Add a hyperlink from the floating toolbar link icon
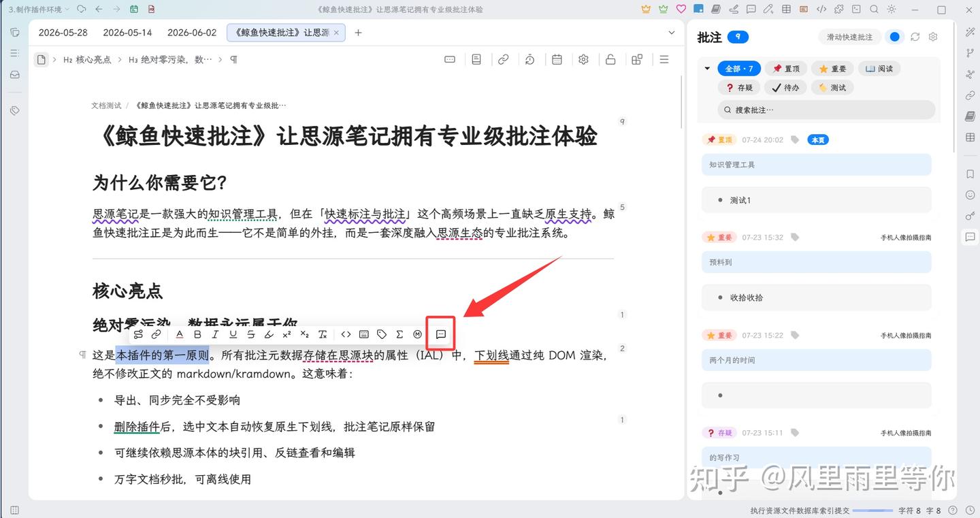Screen dimensions: 980x518 156,334
